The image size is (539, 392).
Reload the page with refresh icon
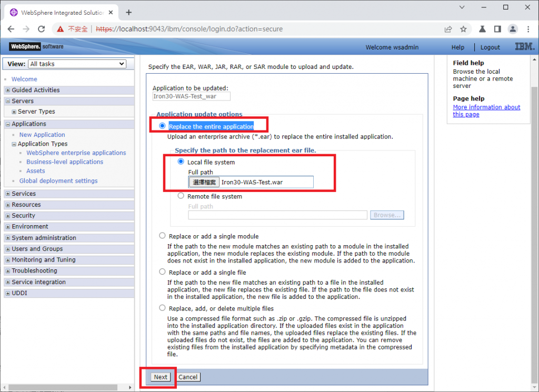[x=42, y=29]
